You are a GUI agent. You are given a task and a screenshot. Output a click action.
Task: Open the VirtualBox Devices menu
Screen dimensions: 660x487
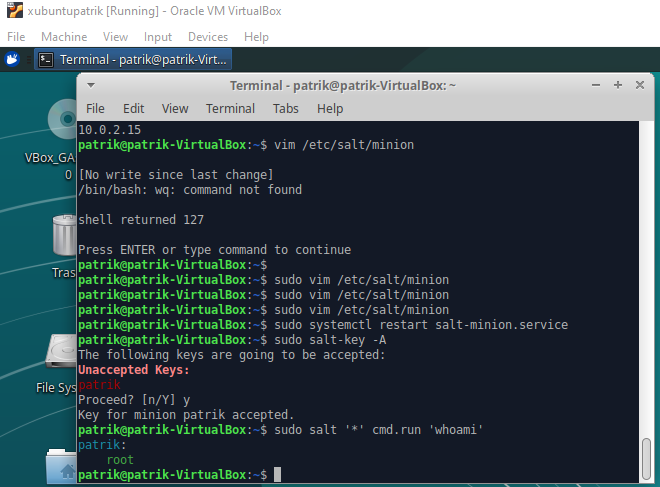(208, 37)
